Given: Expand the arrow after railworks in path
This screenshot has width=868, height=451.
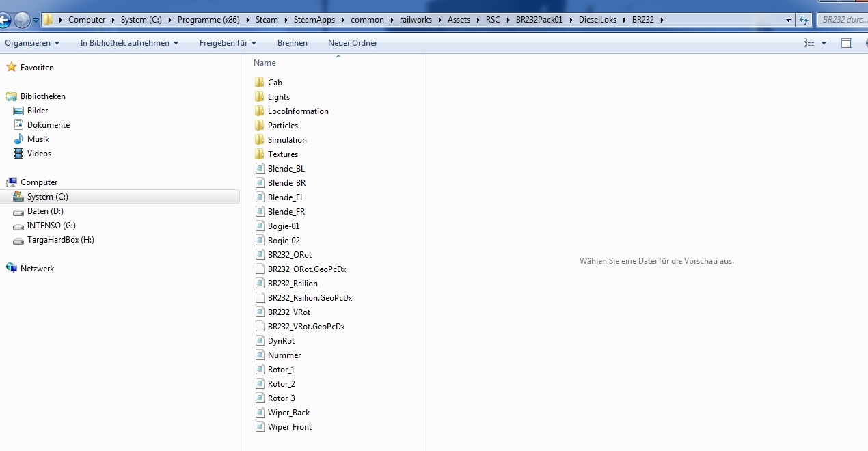Looking at the screenshot, I should (x=439, y=20).
